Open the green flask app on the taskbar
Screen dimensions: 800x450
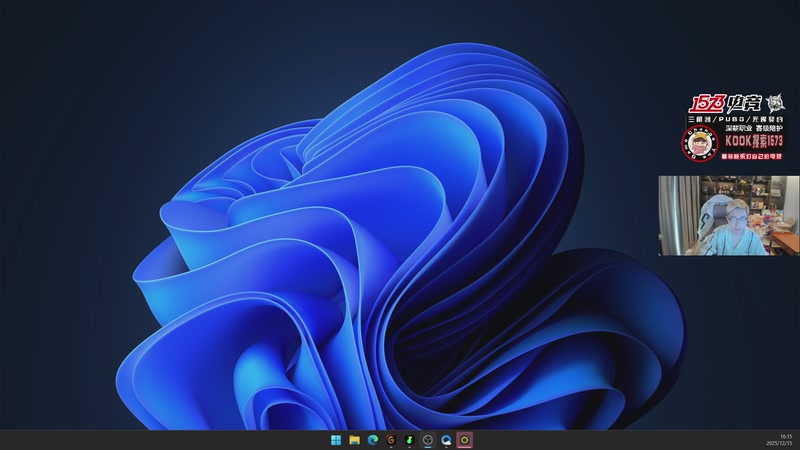(x=410, y=440)
